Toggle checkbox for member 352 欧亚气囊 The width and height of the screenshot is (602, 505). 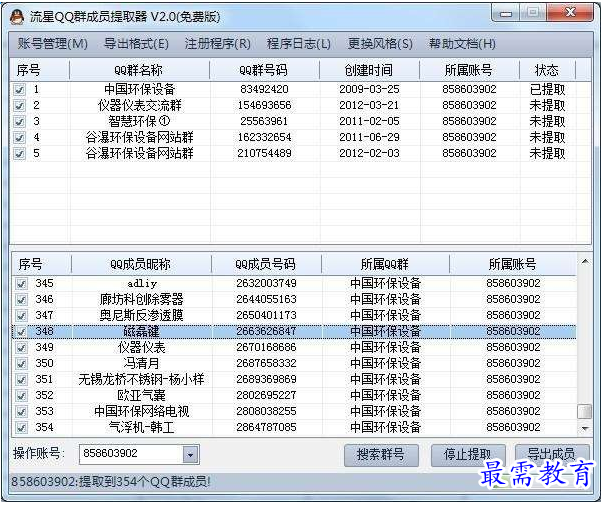pos(21,396)
